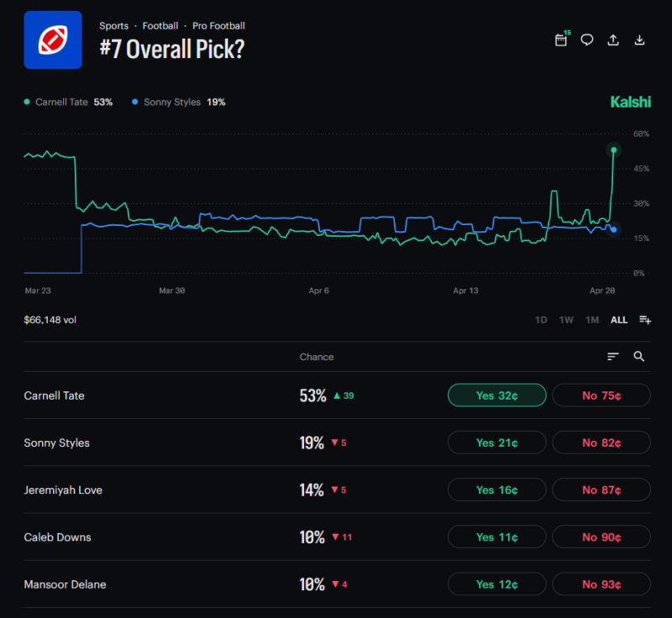The width and height of the screenshot is (672, 618).
Task: Buy No 75¢ for Carnell Tate
Action: click(x=601, y=395)
